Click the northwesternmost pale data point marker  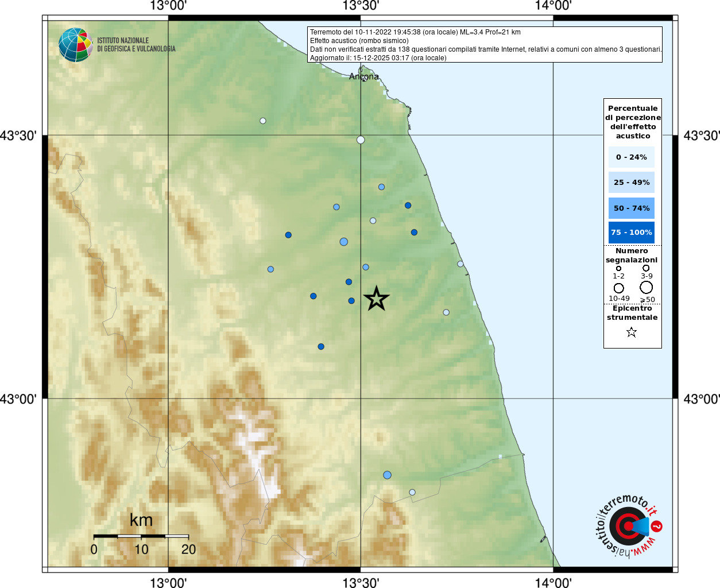[263, 121]
